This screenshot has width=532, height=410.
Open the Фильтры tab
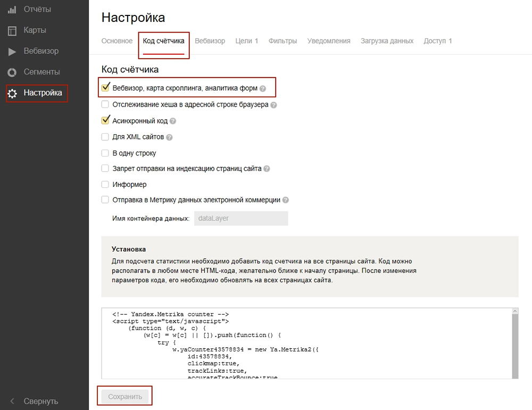(x=282, y=40)
